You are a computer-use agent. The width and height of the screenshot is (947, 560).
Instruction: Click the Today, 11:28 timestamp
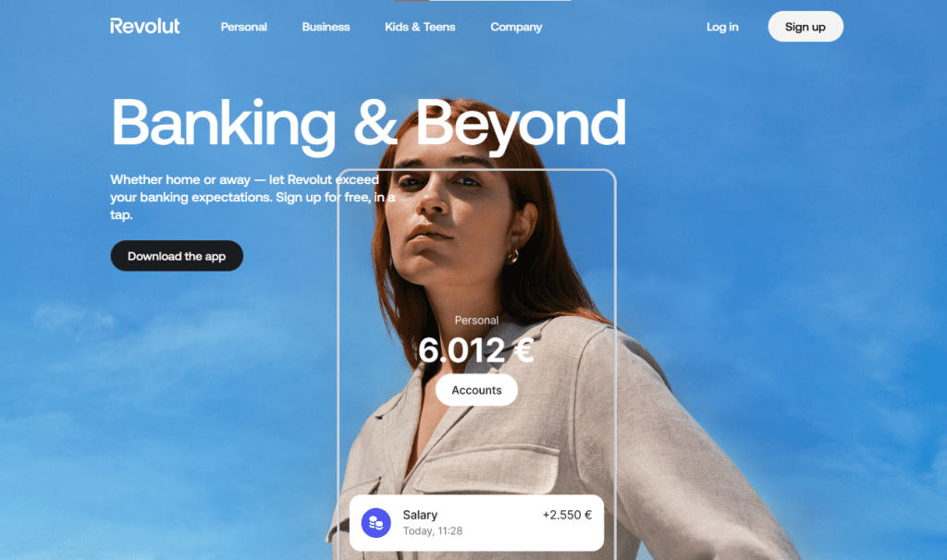(433, 531)
